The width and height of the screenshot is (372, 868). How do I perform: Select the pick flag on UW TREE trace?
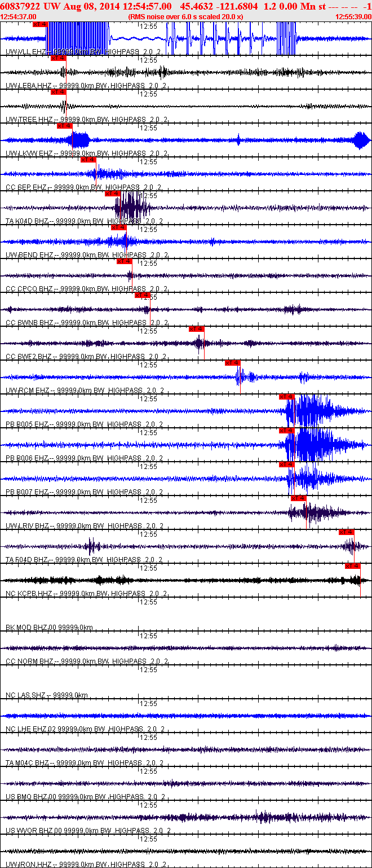(x=59, y=92)
